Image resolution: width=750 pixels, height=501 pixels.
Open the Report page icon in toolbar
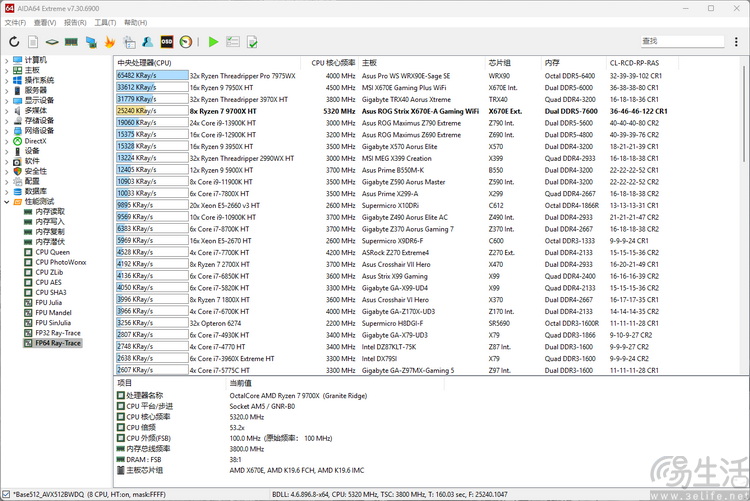click(x=33, y=42)
